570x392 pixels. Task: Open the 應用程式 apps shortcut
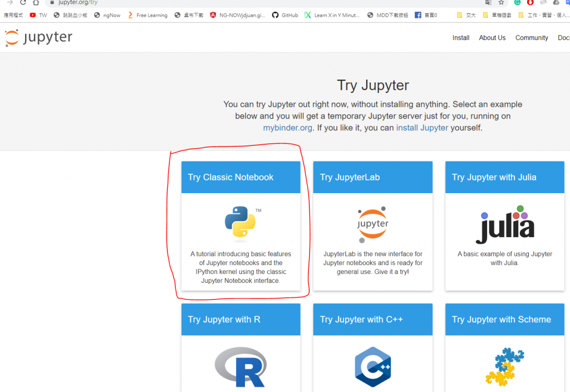coord(13,15)
